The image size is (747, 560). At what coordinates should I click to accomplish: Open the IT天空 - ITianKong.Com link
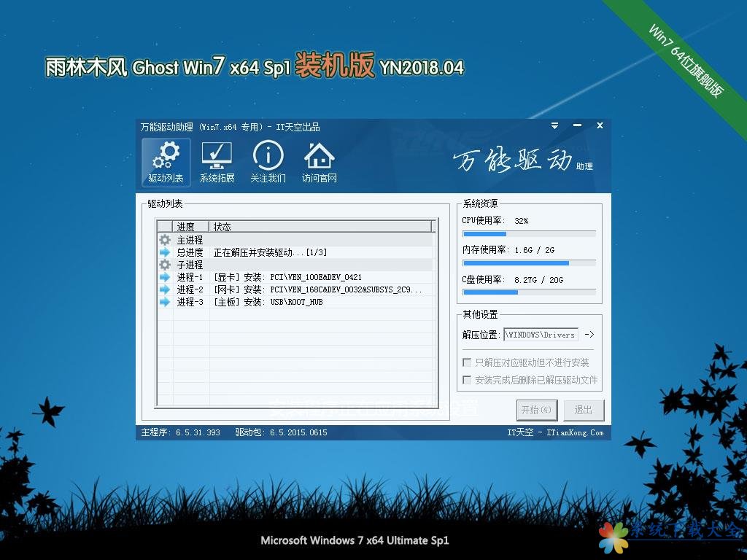point(555,432)
